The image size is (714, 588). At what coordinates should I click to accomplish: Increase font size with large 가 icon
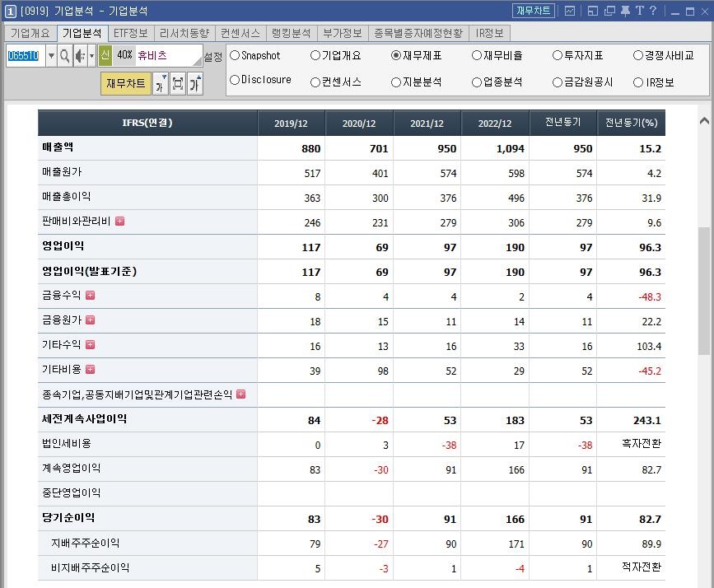click(195, 84)
